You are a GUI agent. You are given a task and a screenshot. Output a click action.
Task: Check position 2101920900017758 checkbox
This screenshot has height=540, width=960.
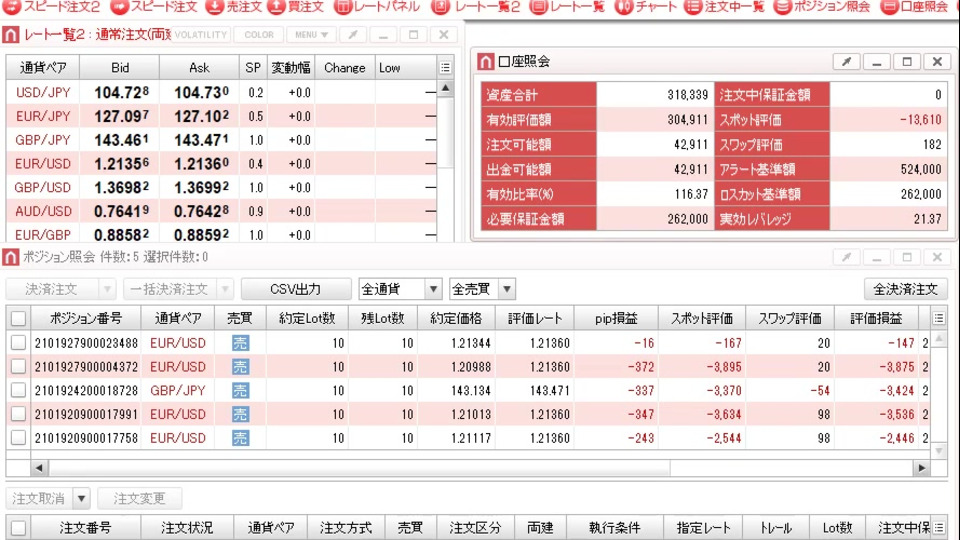point(18,438)
